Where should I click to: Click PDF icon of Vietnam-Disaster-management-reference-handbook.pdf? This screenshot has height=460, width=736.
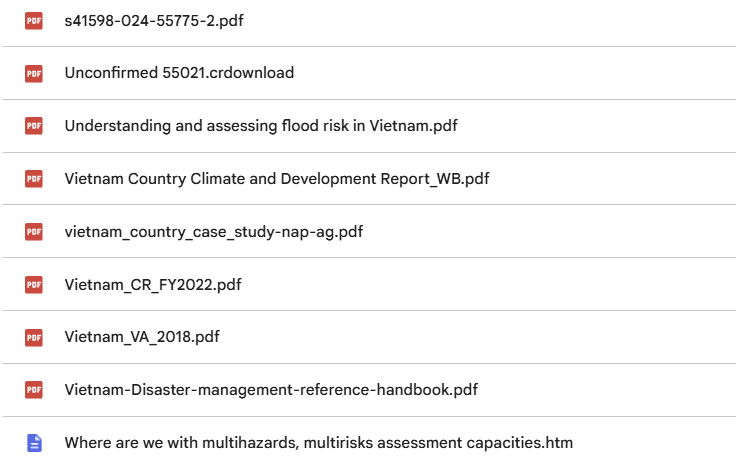tap(34, 390)
